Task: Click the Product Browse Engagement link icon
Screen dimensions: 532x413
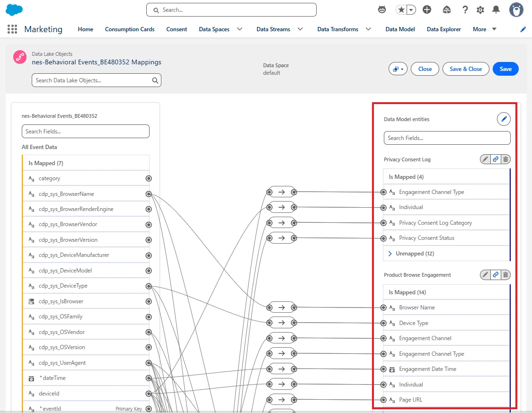Action: 496,275
